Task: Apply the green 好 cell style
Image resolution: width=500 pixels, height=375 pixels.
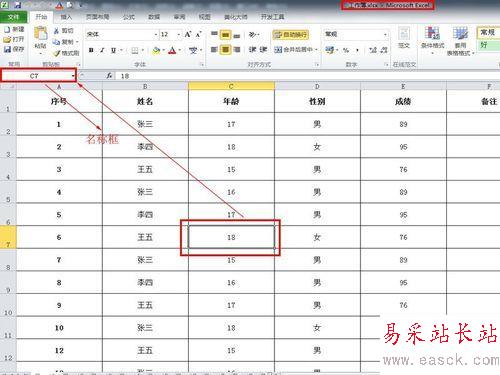Action: click(489, 45)
